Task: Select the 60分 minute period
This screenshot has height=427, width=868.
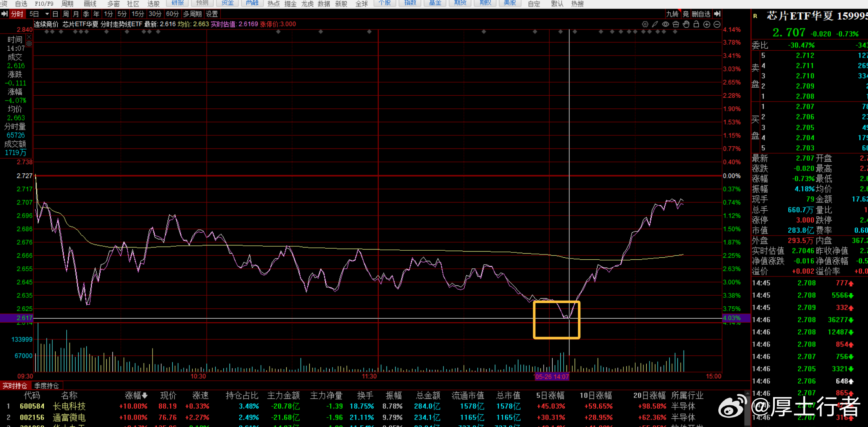Action: coord(172,14)
